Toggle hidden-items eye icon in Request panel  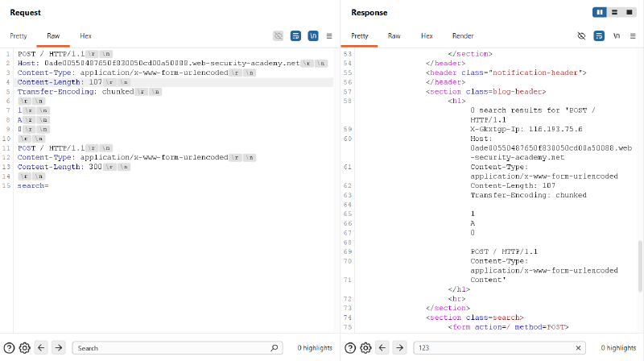click(x=278, y=36)
